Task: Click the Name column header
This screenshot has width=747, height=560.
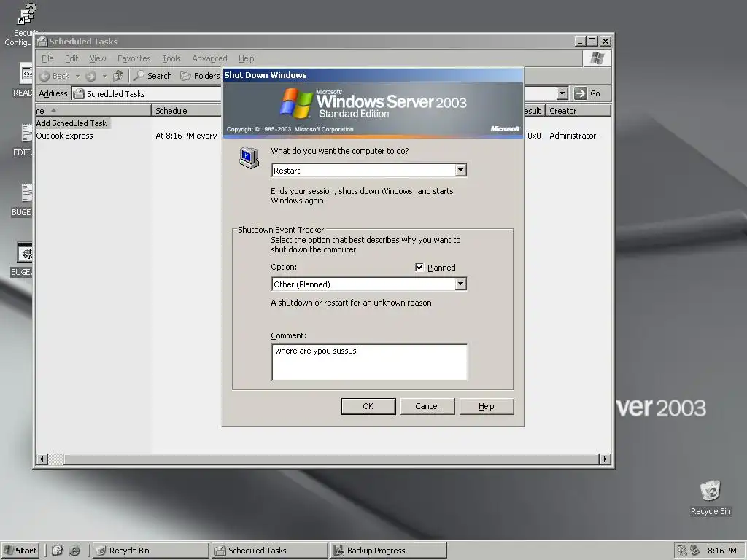Action: (93, 111)
